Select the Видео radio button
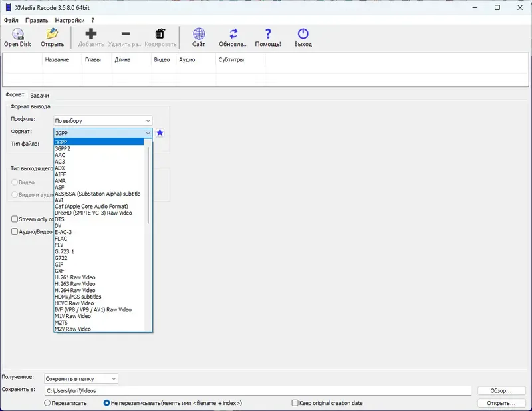The width and height of the screenshot is (532, 411). coord(15,182)
